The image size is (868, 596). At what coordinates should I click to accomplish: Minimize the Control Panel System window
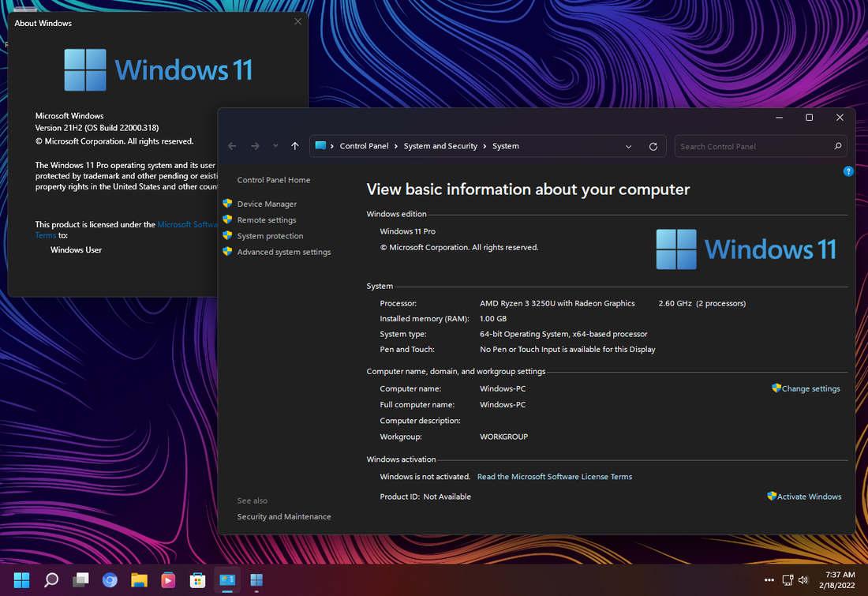pos(780,118)
